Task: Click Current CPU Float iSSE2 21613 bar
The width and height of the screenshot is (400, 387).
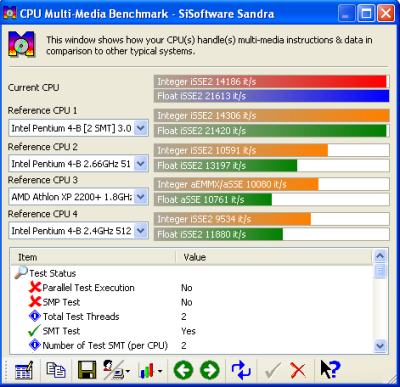Action: 271,96
